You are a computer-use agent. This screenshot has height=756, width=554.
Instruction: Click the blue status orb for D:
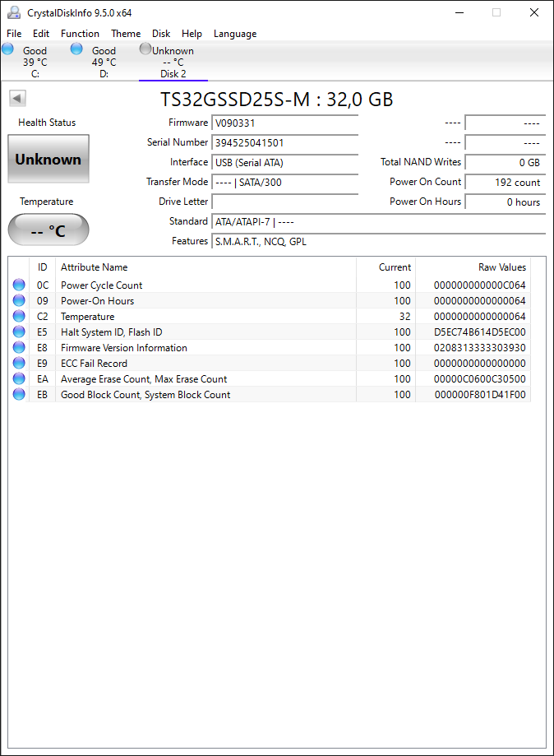(76, 49)
